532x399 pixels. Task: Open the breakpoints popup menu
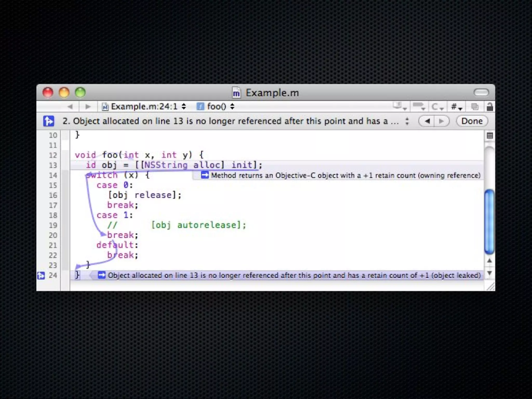tap(419, 107)
